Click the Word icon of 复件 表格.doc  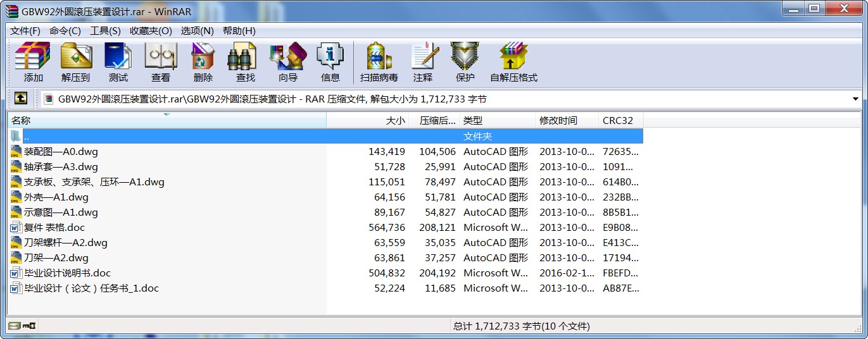click(16, 228)
